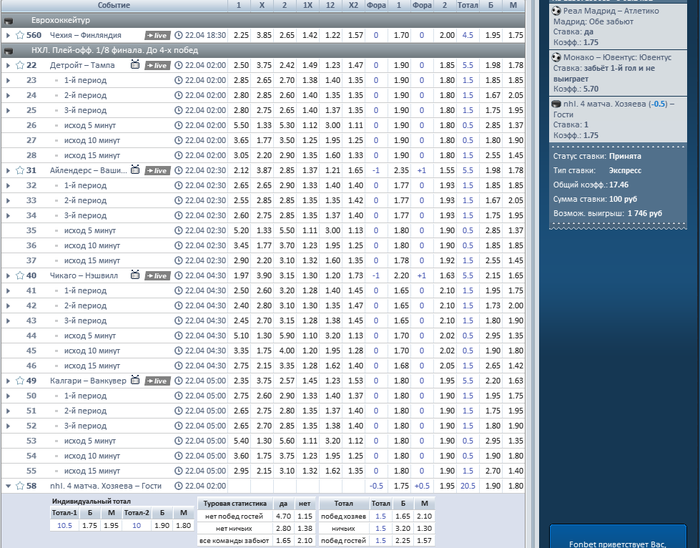Image resolution: width=700 pixels, height=548 pixels.
Task: Click handicap -0.5 in event 58 row
Action: coord(376,486)
